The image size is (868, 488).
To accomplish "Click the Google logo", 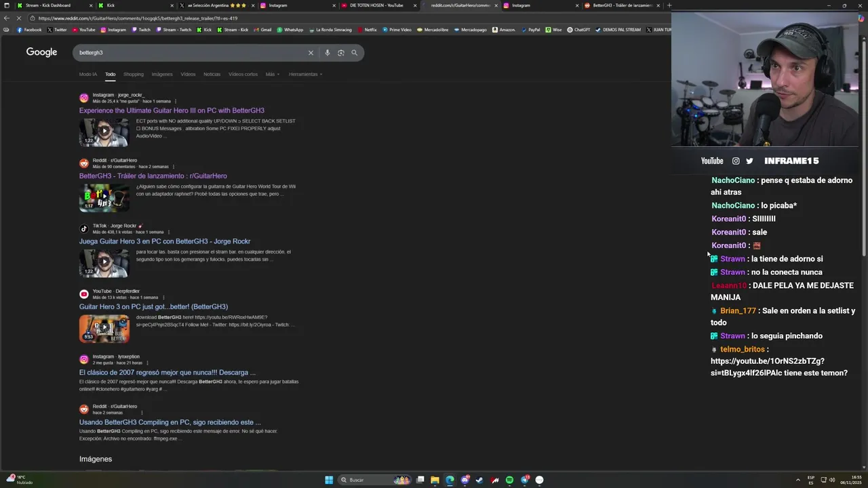I will [x=41, y=52].
